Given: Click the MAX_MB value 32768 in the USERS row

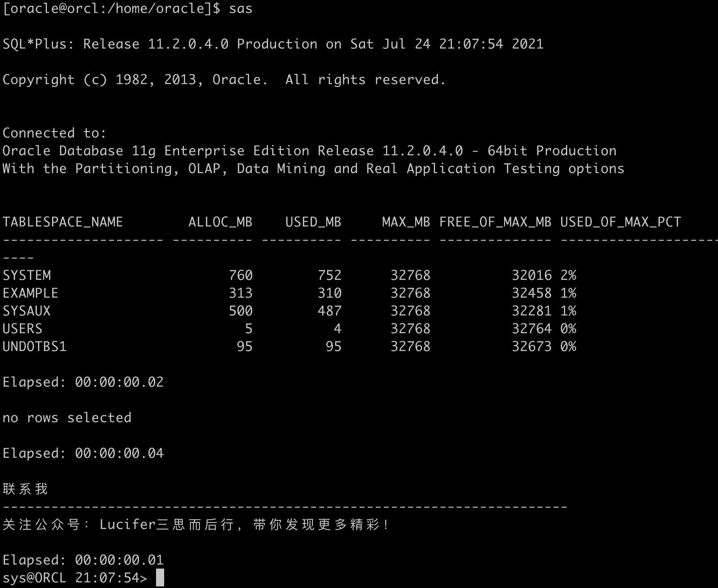Looking at the screenshot, I should (x=410, y=329).
